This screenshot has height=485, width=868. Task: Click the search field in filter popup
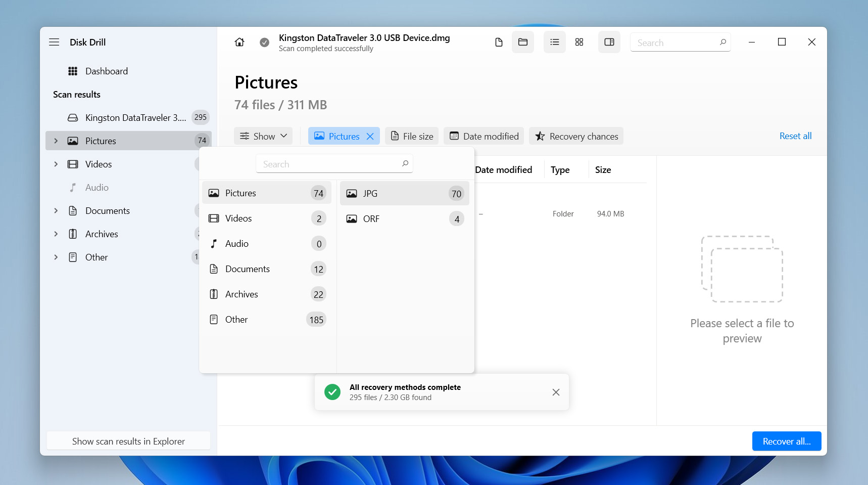tap(334, 164)
